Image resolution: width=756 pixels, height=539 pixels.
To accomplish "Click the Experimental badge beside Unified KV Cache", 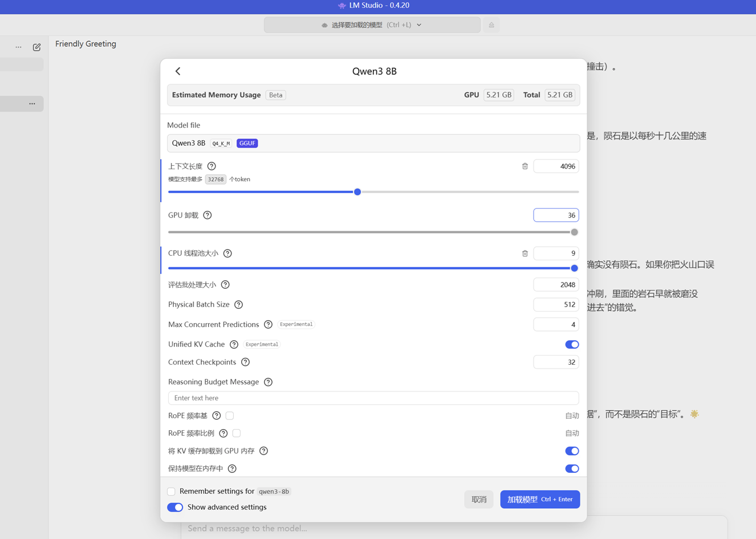I will pos(262,345).
